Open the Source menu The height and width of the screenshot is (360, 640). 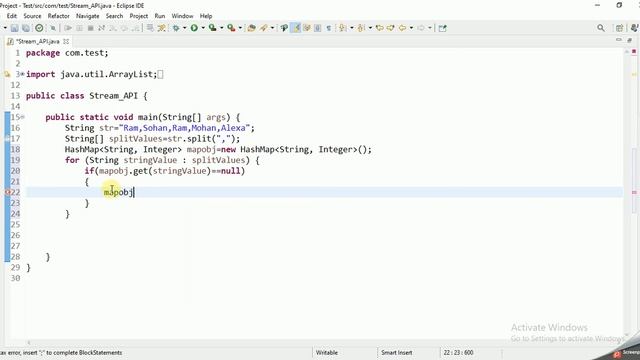click(x=32, y=16)
